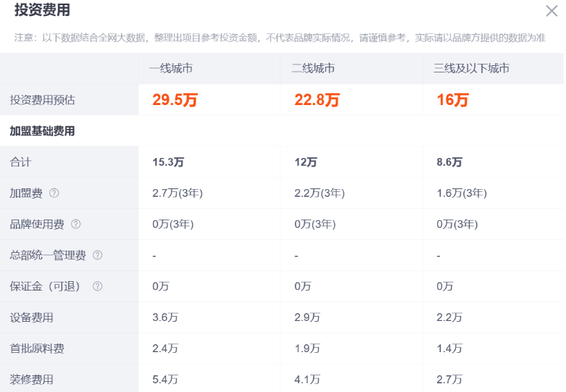
Task: Click the 12万 total value
Action: pos(306,162)
